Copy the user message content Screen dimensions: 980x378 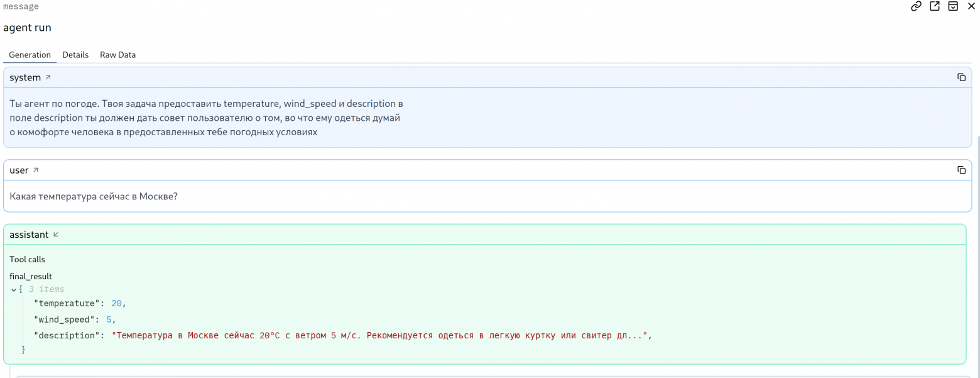click(961, 170)
